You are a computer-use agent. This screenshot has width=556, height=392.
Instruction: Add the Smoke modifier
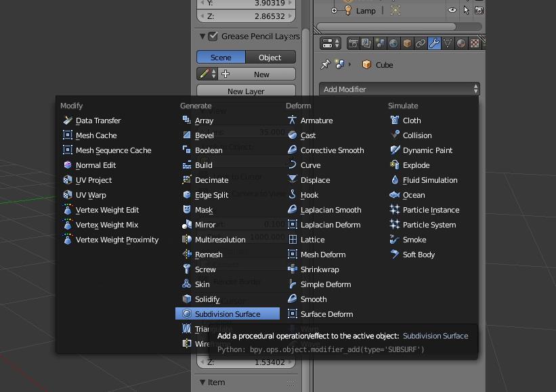tap(431, 240)
